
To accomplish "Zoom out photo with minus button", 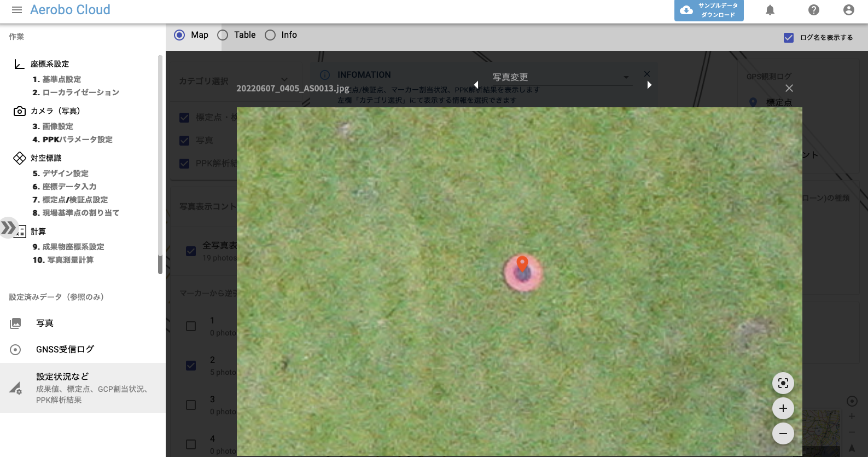I will [x=783, y=433].
